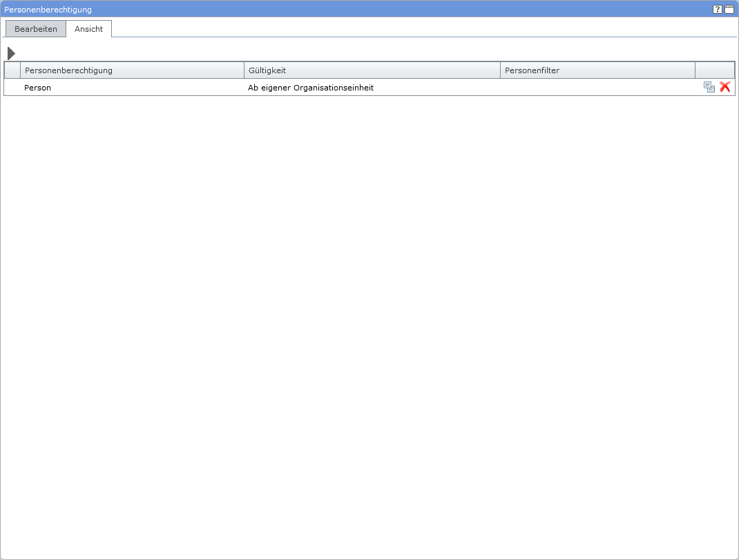739x560 pixels.
Task: Switch to the Bearbeiten tab
Action: [36, 29]
